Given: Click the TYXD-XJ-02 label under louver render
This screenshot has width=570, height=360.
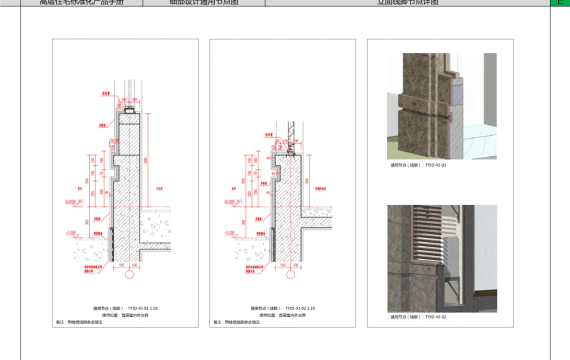Looking at the screenshot, I should 418,317.
